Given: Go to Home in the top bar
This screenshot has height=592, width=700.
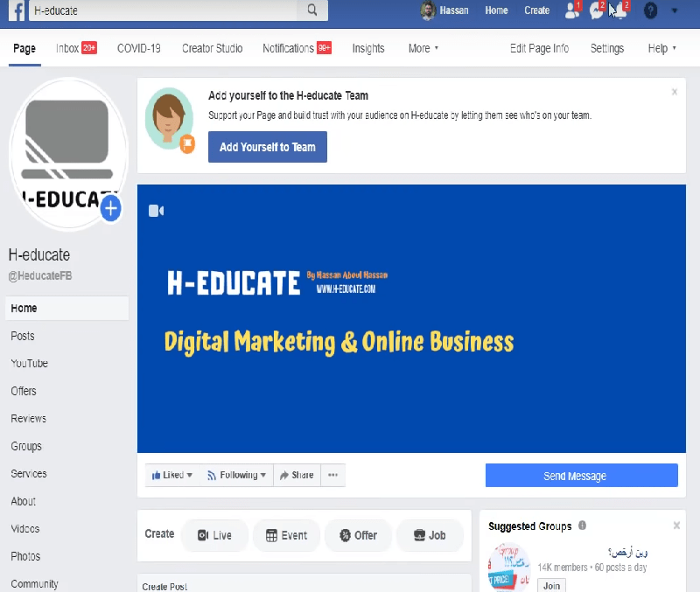Looking at the screenshot, I should [496, 10].
